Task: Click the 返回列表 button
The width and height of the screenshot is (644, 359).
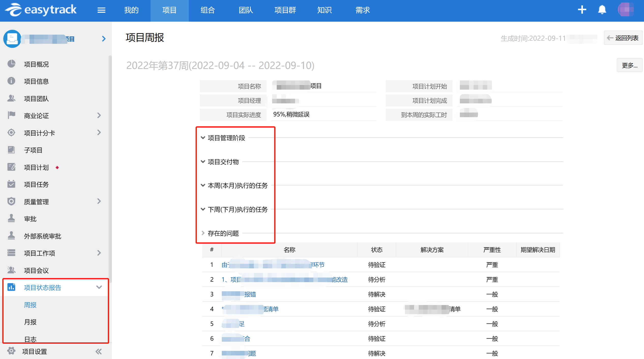Action: coord(623,38)
